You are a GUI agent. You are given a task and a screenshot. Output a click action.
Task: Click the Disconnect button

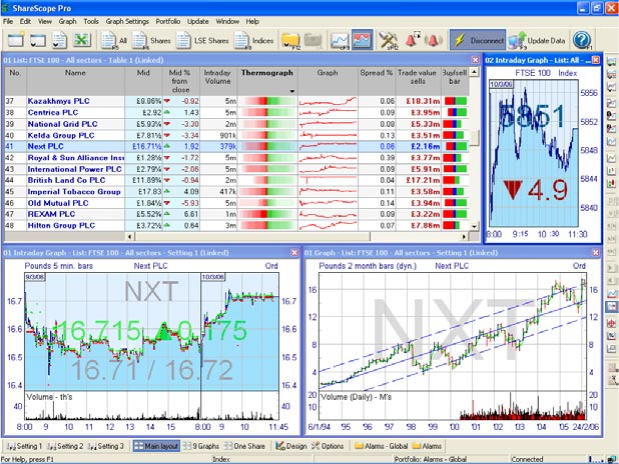click(478, 40)
